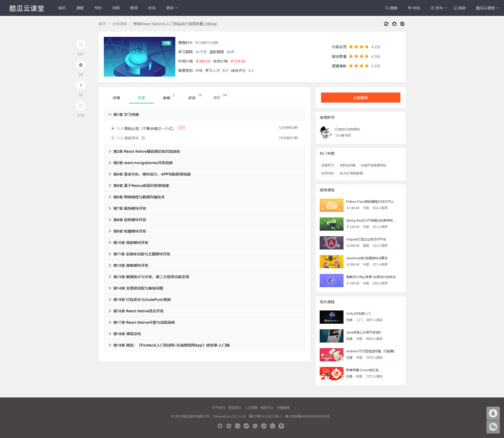
Task: Open the Unity3D快速入门 course thumbnail
Action: 332,317
